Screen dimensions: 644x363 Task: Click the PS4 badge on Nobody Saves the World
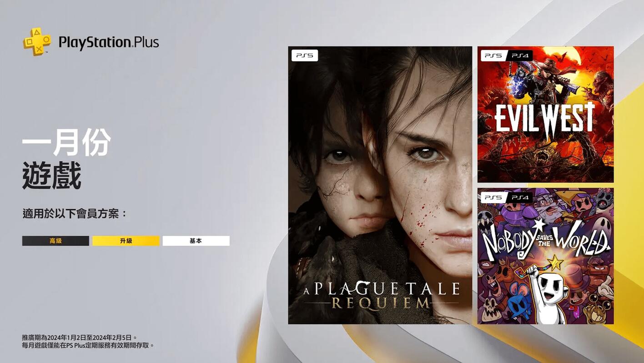(x=520, y=197)
